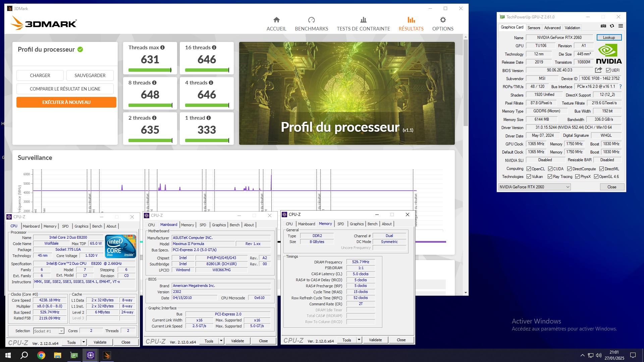The width and height of the screenshot is (644, 362).
Task: Toggle the DirectCompute checkbox
Action: (569, 169)
